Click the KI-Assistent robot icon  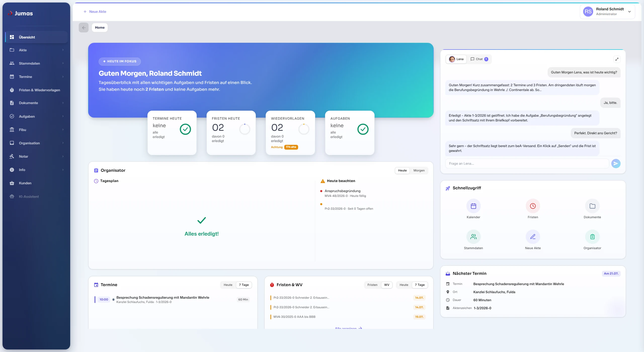(x=12, y=197)
